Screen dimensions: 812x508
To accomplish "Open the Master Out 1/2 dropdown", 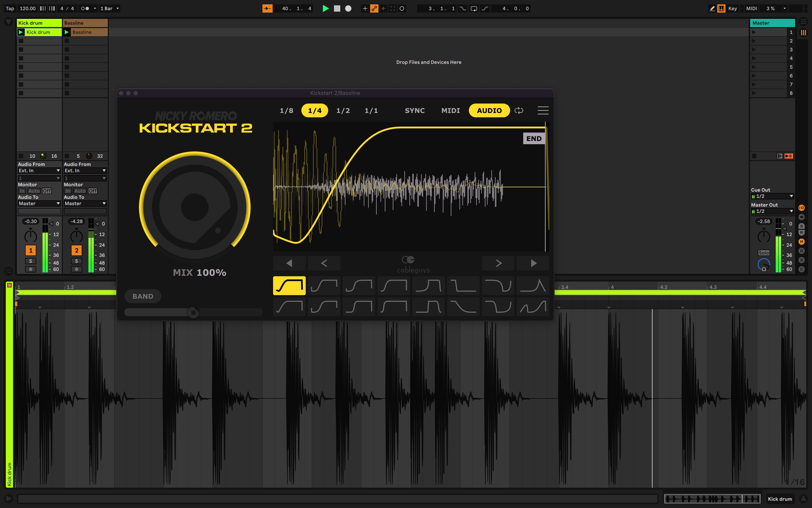I will click(x=772, y=211).
